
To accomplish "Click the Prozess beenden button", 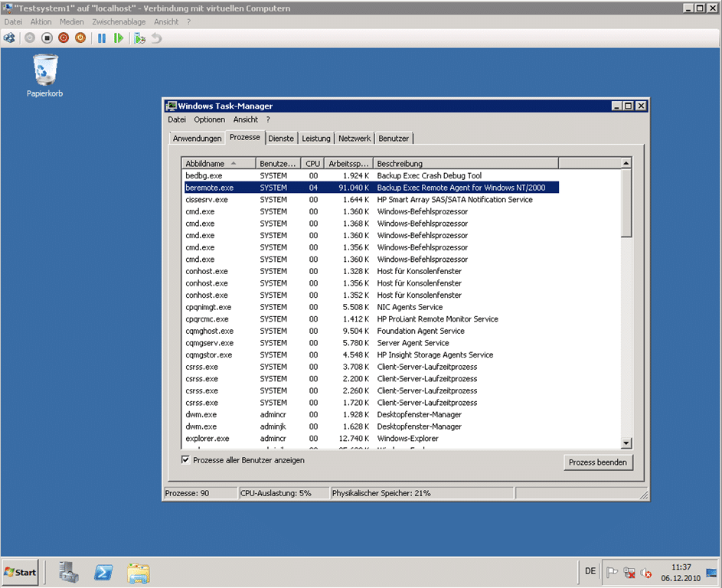I will pyautogui.click(x=598, y=462).
